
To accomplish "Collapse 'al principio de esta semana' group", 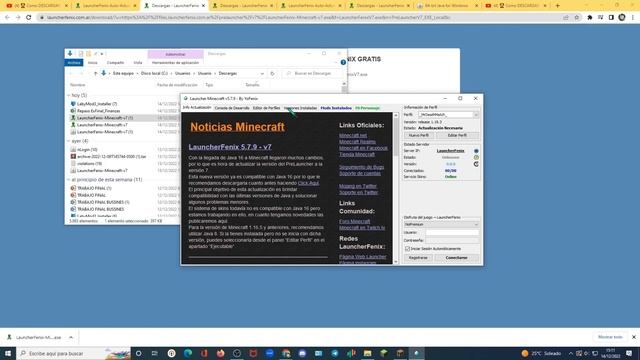I will point(69,180).
